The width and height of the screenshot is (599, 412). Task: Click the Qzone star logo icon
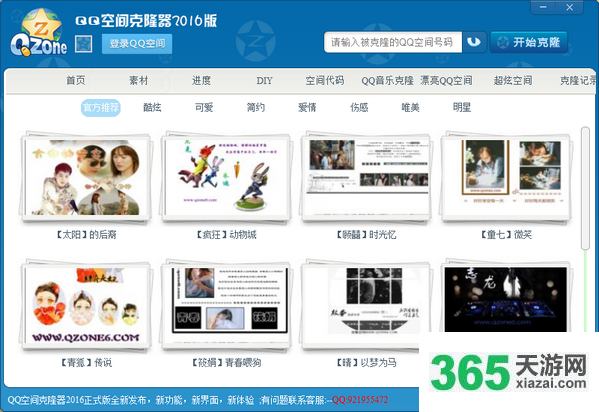coord(39,33)
